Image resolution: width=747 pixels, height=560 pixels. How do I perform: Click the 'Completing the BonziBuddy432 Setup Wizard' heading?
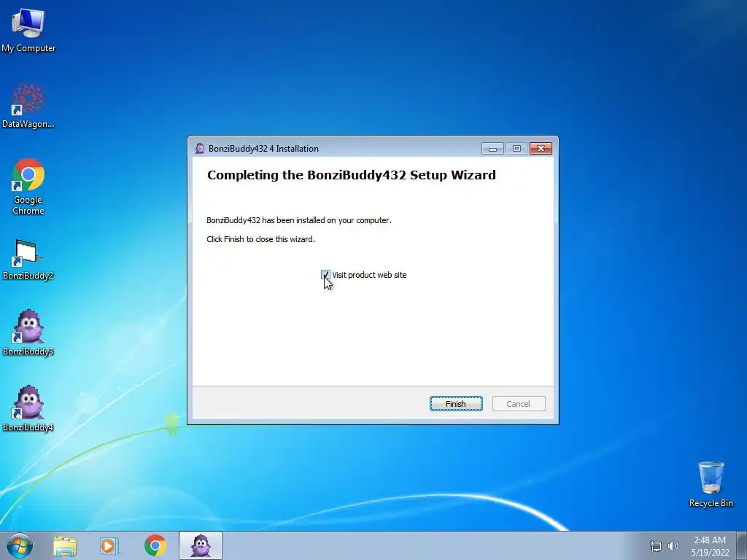351,175
